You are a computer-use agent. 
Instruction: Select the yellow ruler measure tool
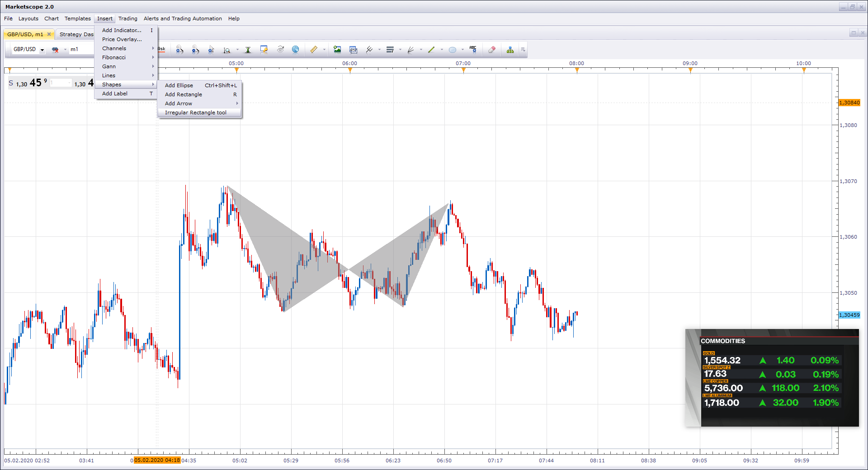[314, 49]
